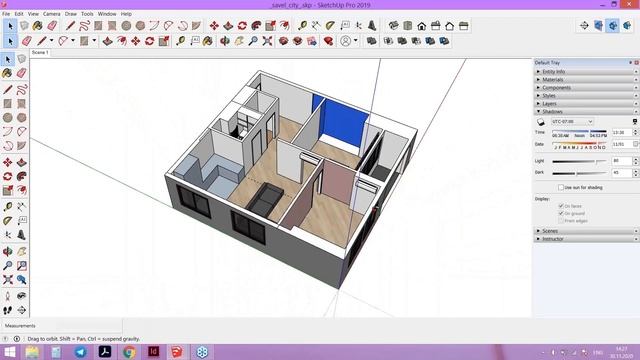Select the Dimensions tool in top toolbar
This screenshot has height=360, width=640.
[x=316, y=26]
